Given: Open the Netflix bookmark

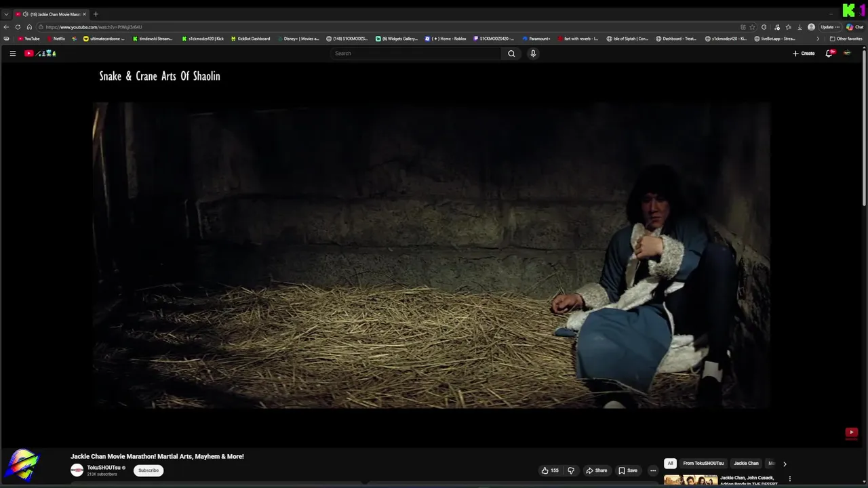Looking at the screenshot, I should point(56,39).
